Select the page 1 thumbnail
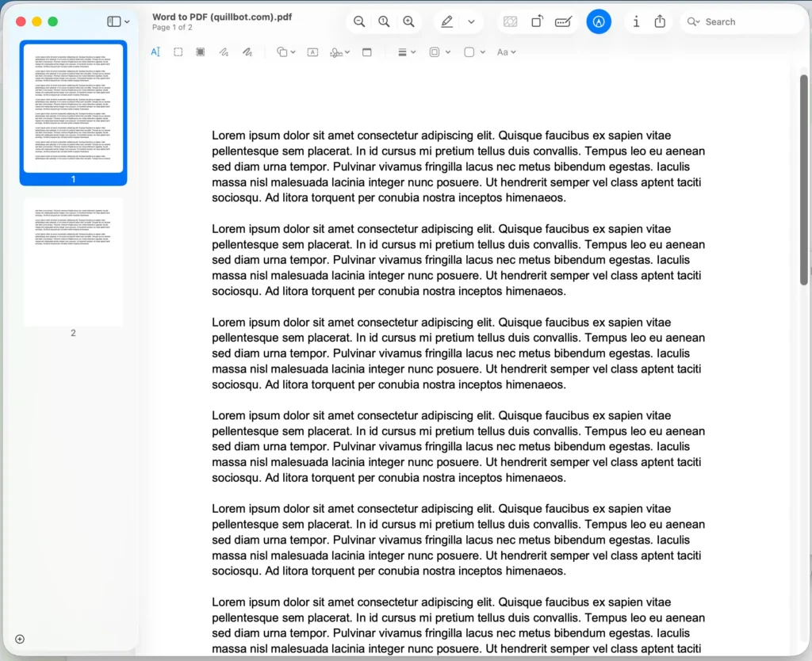The height and width of the screenshot is (661, 812). 73,108
